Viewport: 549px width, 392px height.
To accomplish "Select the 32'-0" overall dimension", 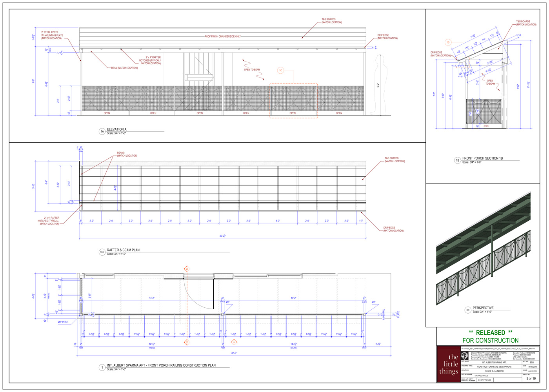I will [x=234, y=353].
